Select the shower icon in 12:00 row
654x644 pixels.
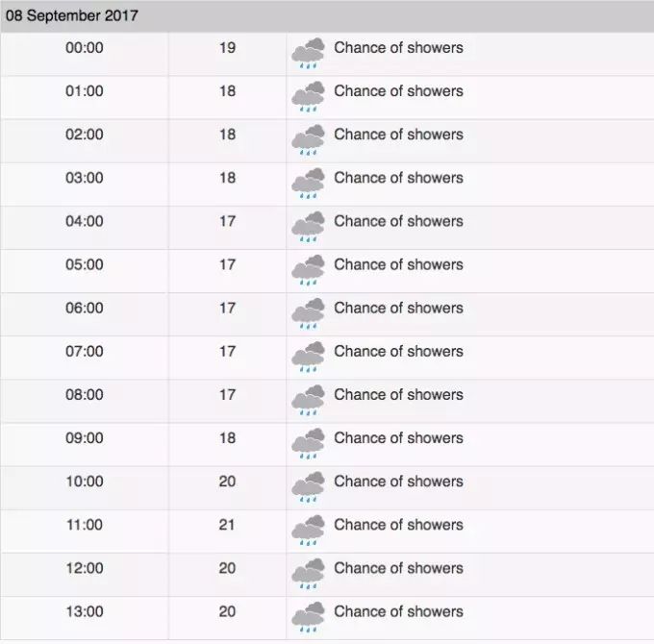tap(308, 573)
